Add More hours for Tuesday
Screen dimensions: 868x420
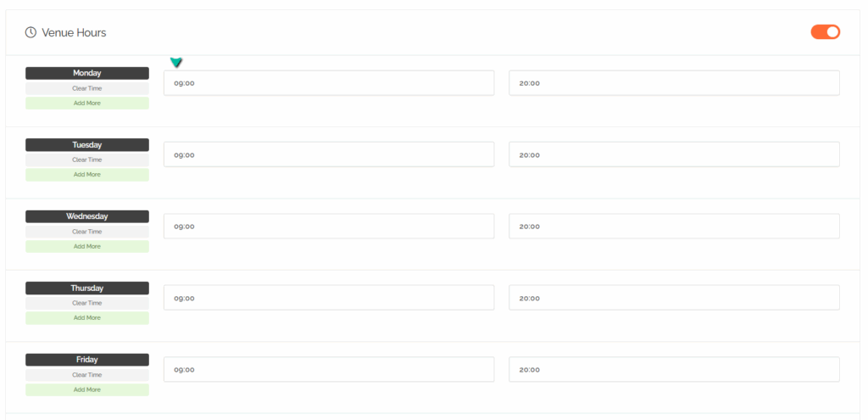[86, 175]
